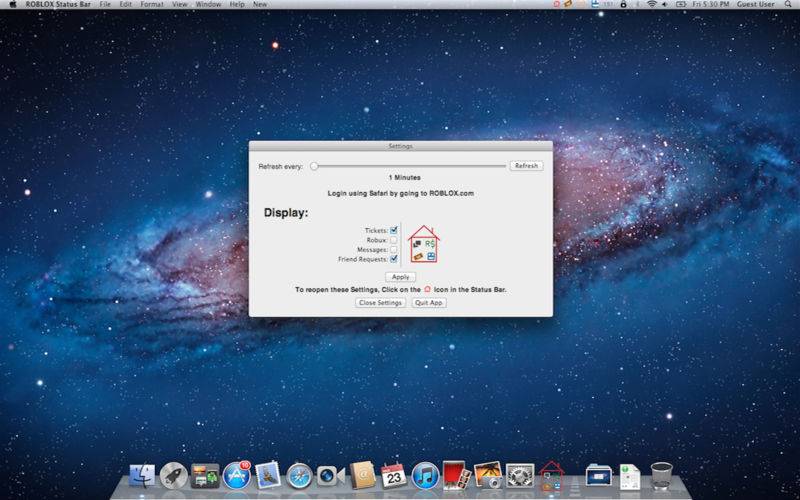Open the Format menu
800x500 pixels.
pos(152,4)
